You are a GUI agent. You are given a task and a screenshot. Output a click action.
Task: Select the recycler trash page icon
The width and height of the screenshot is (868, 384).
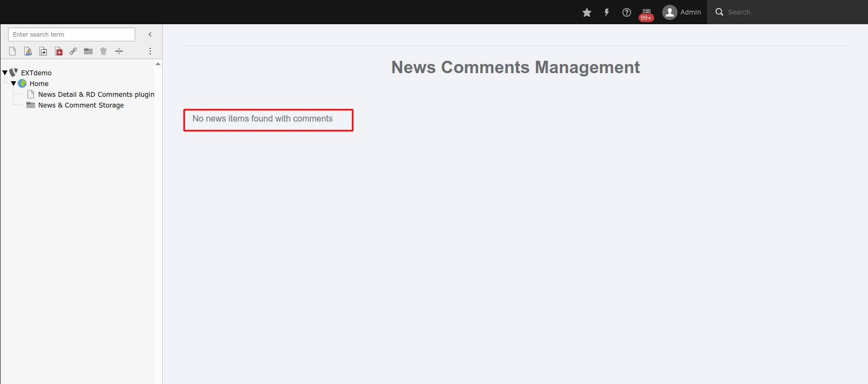[103, 51]
